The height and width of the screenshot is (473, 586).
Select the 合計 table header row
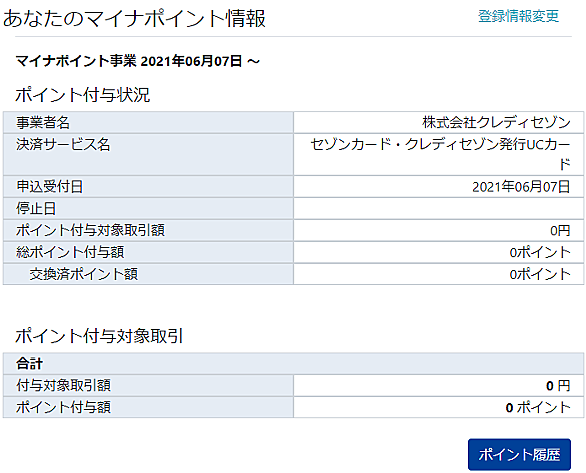coord(293,363)
